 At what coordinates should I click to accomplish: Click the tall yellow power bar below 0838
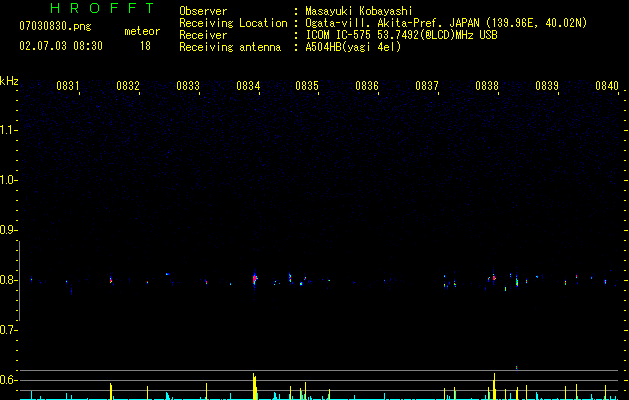pos(494,386)
